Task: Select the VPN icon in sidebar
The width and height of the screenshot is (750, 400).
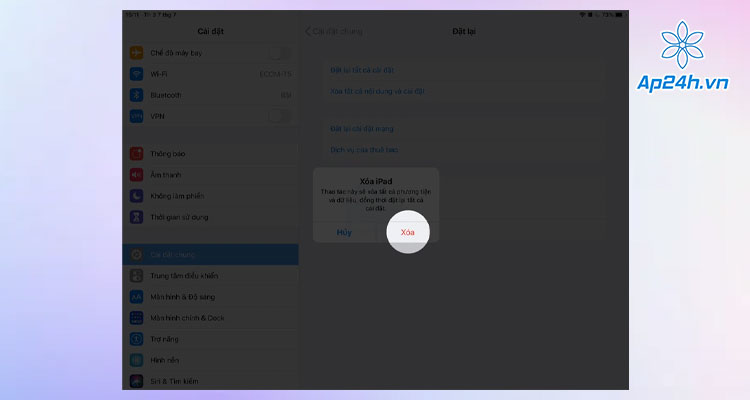Action: point(136,116)
